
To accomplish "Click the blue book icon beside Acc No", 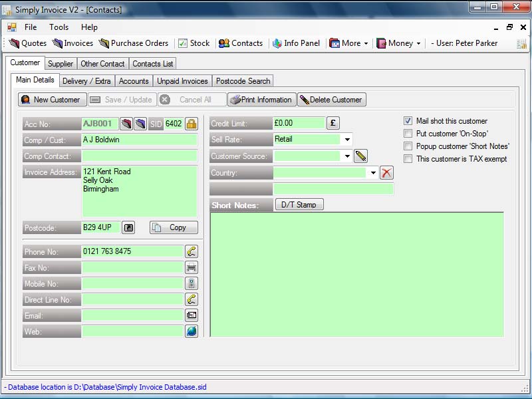I will (x=140, y=124).
